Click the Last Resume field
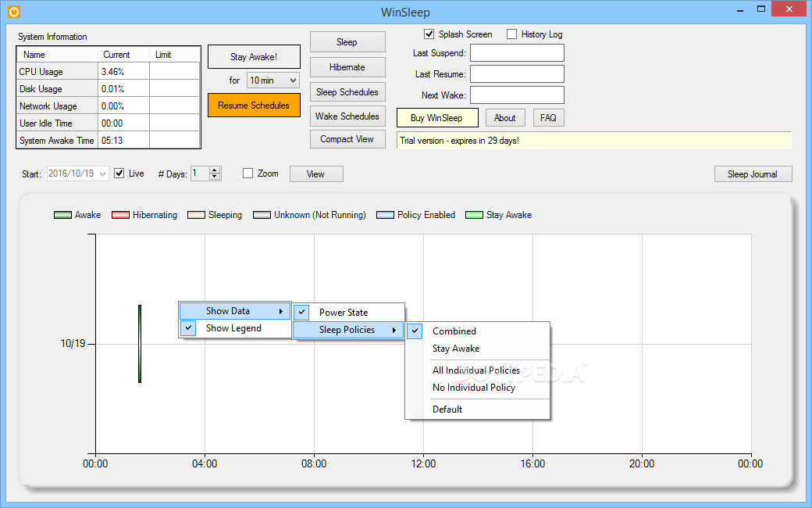This screenshot has height=508, width=812. pyautogui.click(x=517, y=74)
